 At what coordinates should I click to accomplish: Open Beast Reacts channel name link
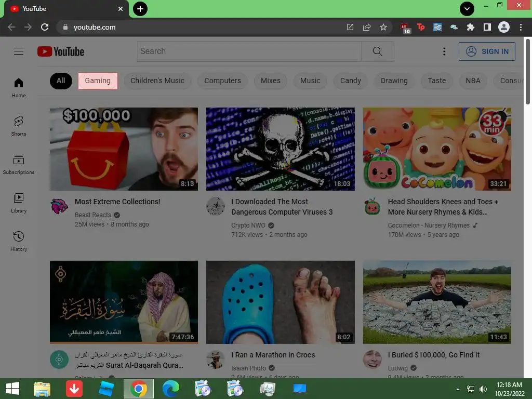tap(93, 215)
